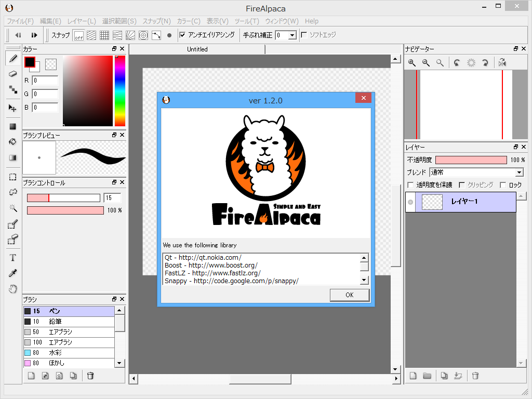Screen dimensions: 532x399
Task: Switch to the Untitled canvas tab
Action: [197, 49]
